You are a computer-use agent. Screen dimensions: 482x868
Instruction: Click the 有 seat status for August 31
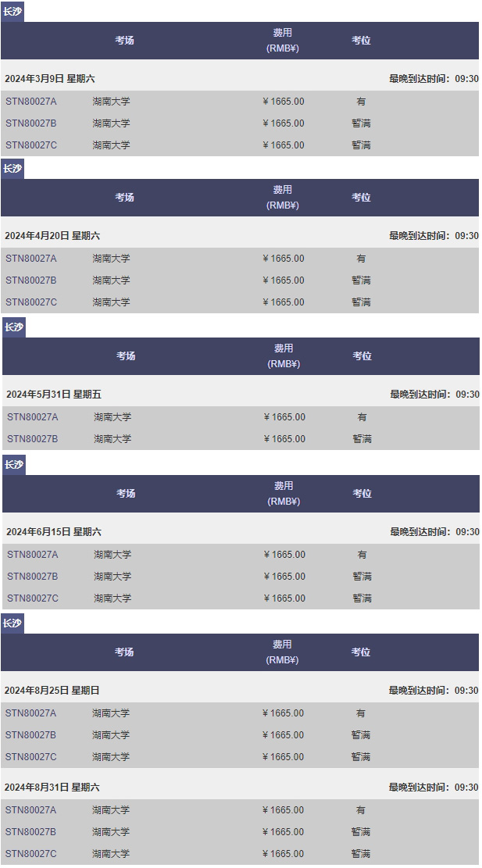[x=361, y=810]
